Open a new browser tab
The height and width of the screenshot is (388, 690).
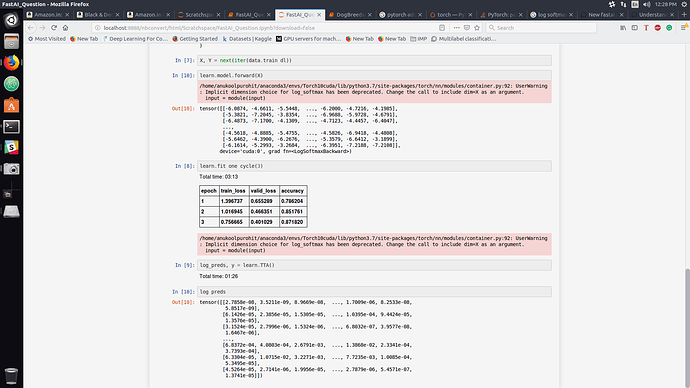pos(684,15)
